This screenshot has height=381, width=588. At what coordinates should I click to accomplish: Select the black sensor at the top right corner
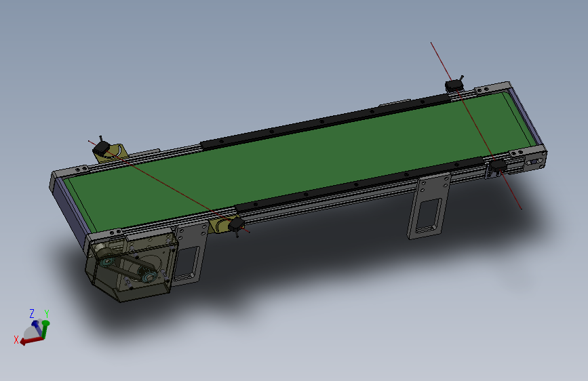(454, 86)
